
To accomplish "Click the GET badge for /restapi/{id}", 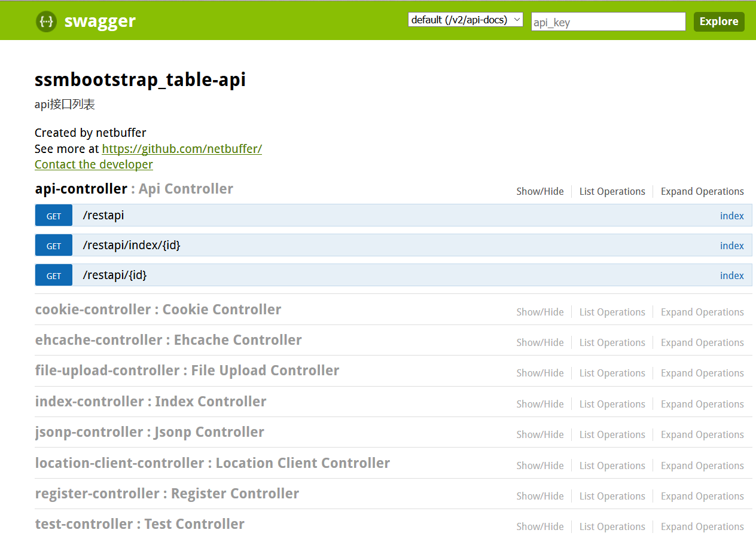I will 54,275.
